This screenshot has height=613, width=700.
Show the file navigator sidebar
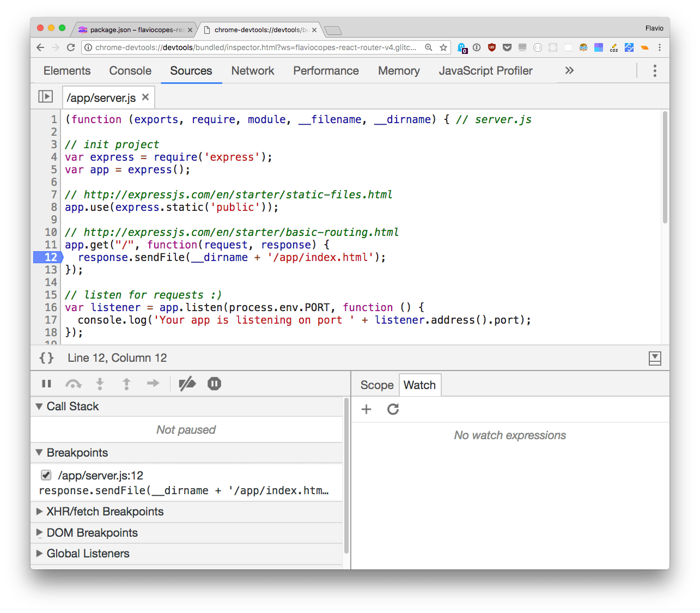[46, 96]
